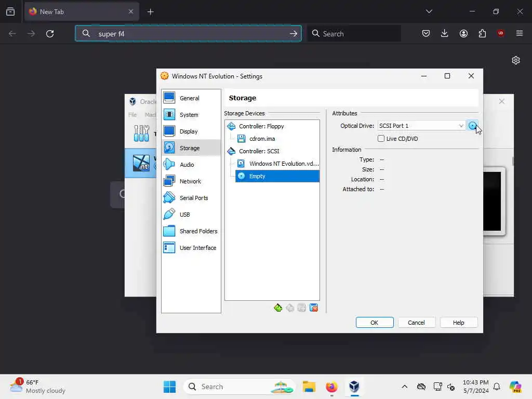Open the Shared Folders settings category

[x=191, y=231]
